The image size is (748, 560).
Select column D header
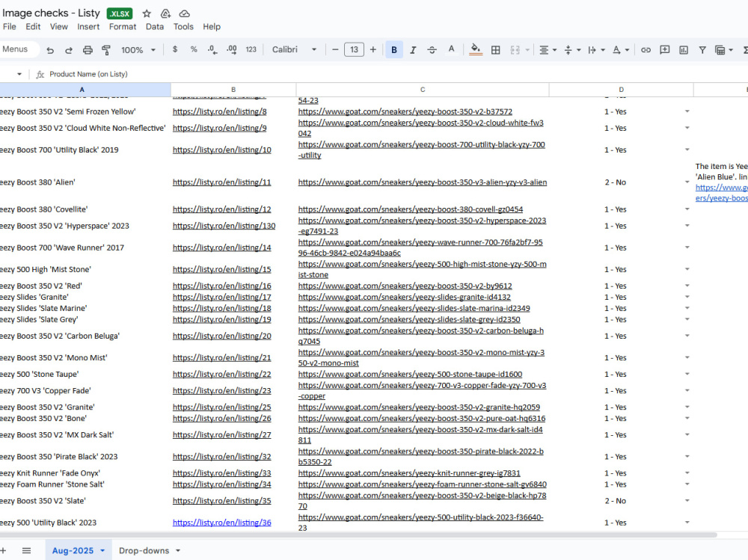pyautogui.click(x=621, y=89)
